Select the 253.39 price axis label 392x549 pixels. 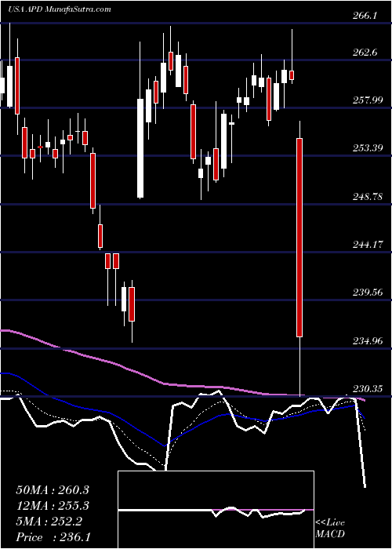(x=367, y=148)
